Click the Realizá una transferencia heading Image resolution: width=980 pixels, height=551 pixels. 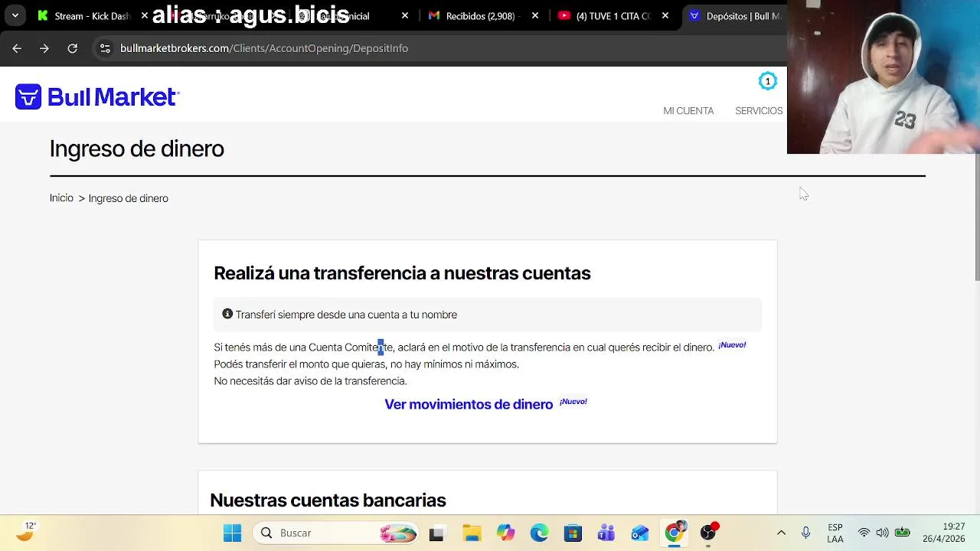tap(402, 273)
